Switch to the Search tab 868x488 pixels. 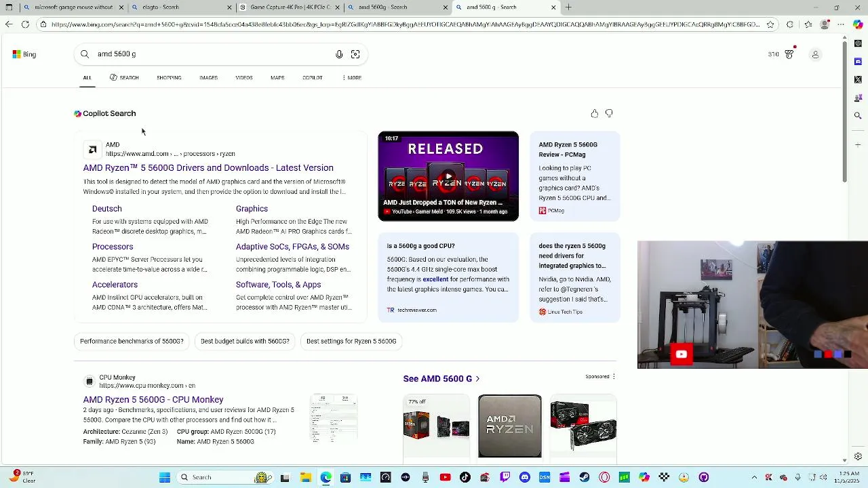point(124,78)
